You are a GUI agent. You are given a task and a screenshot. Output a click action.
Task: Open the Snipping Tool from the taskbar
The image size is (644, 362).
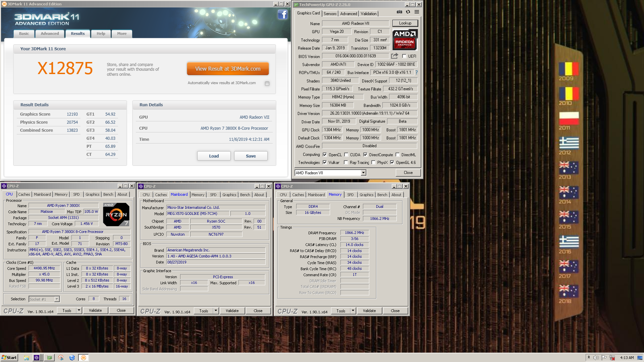pyautogui.click(x=61, y=358)
